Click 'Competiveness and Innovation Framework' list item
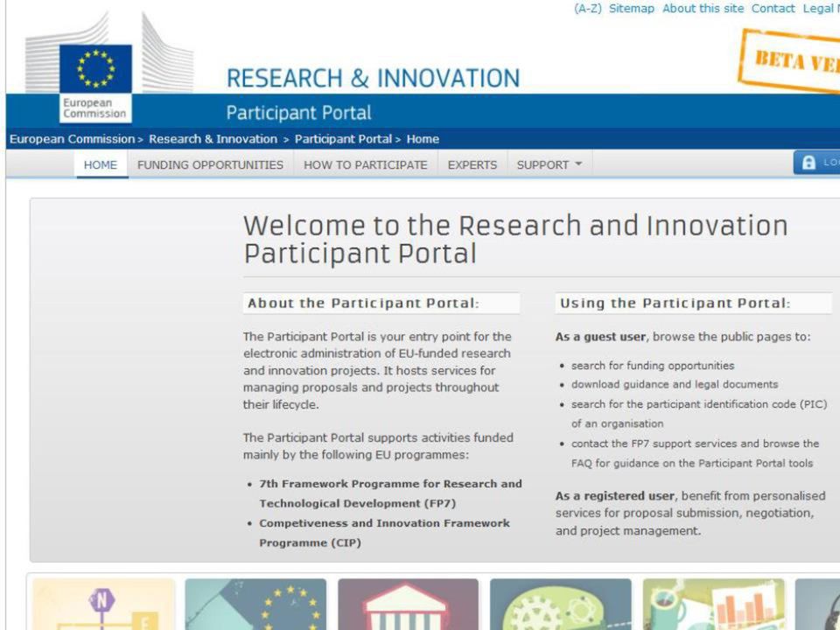The width and height of the screenshot is (840, 630). tap(385, 533)
